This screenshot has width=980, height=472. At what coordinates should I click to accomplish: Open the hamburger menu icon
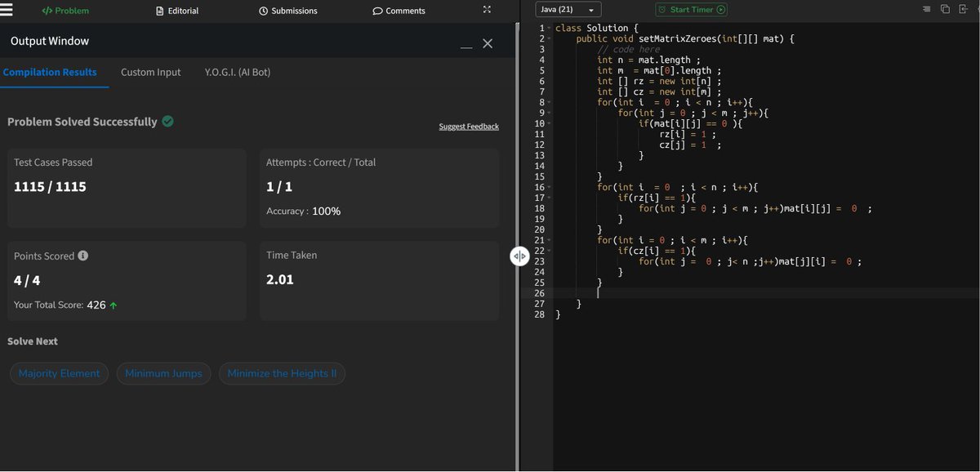[x=7, y=10]
